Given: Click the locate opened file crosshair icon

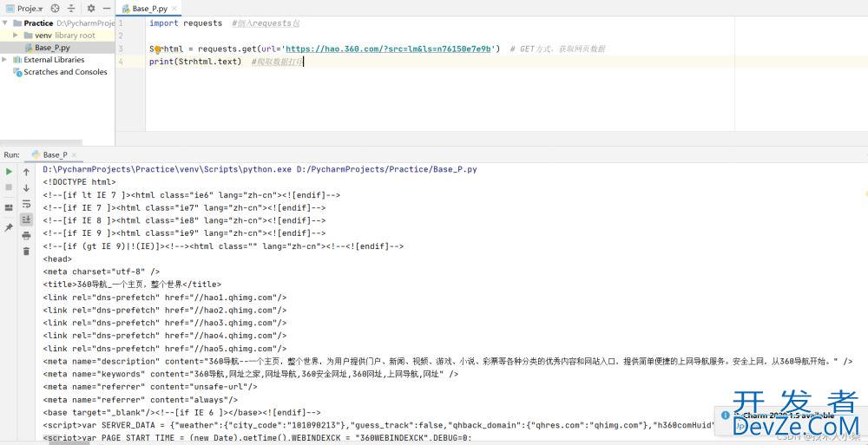Looking at the screenshot, I should pos(55,9).
